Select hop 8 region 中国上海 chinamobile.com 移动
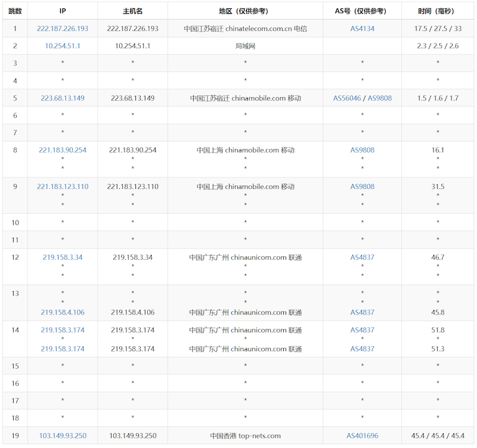Screen dimensions: 477x448 (245, 150)
